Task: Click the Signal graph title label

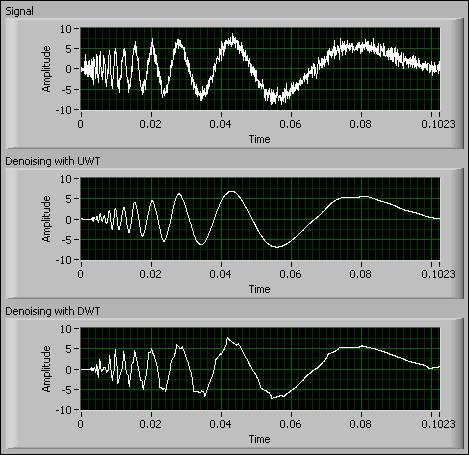Action: pyautogui.click(x=19, y=11)
